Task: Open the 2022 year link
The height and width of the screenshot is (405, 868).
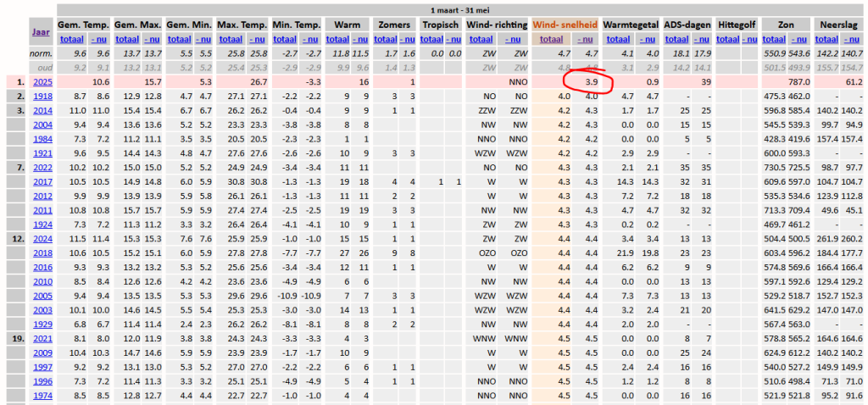Action: click(x=42, y=168)
